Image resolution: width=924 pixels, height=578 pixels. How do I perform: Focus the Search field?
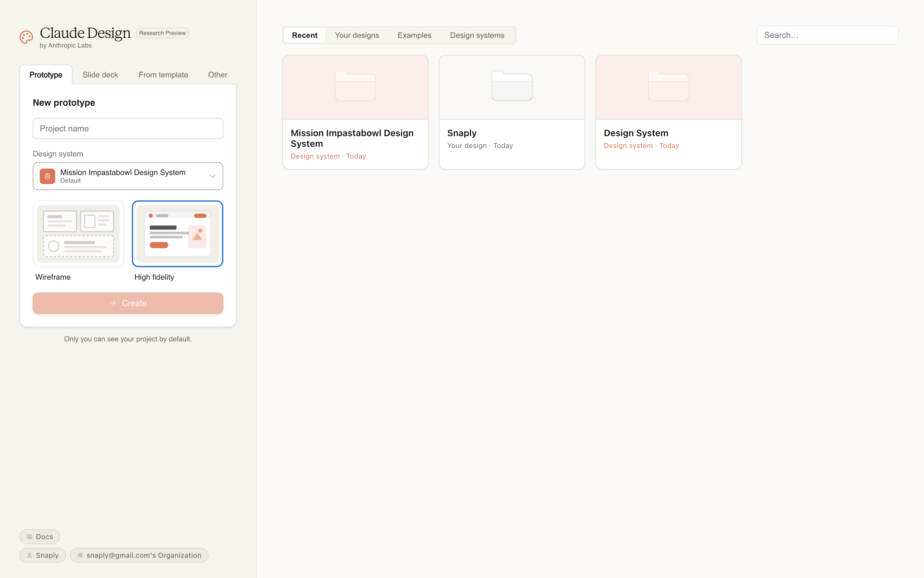pos(827,35)
